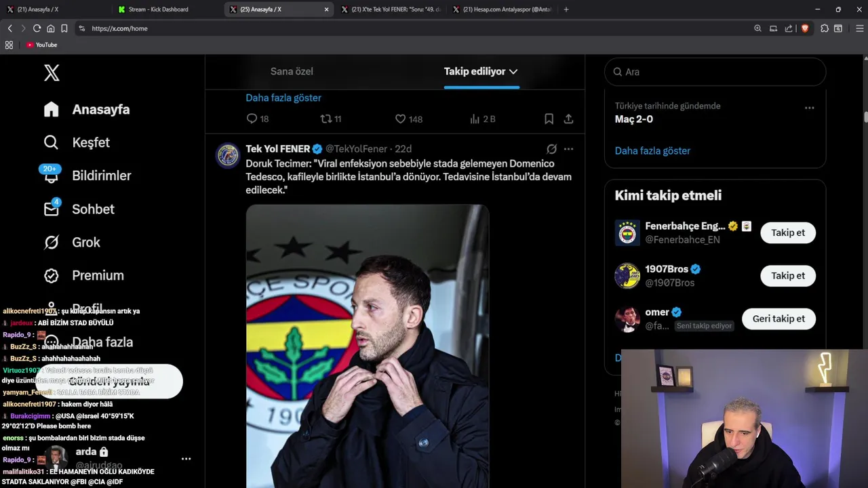Click Tek Yol FENER avatar
The width and height of the screenshot is (868, 488).
[x=228, y=155]
